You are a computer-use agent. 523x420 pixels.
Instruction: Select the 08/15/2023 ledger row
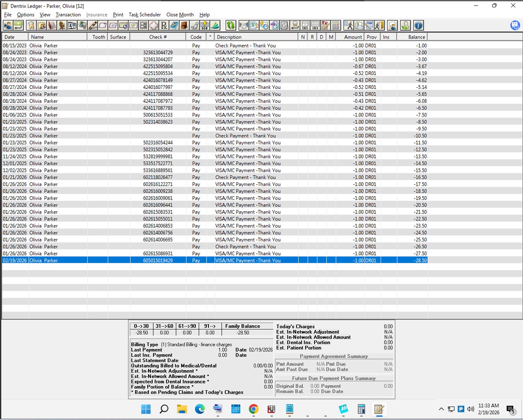click(215, 46)
